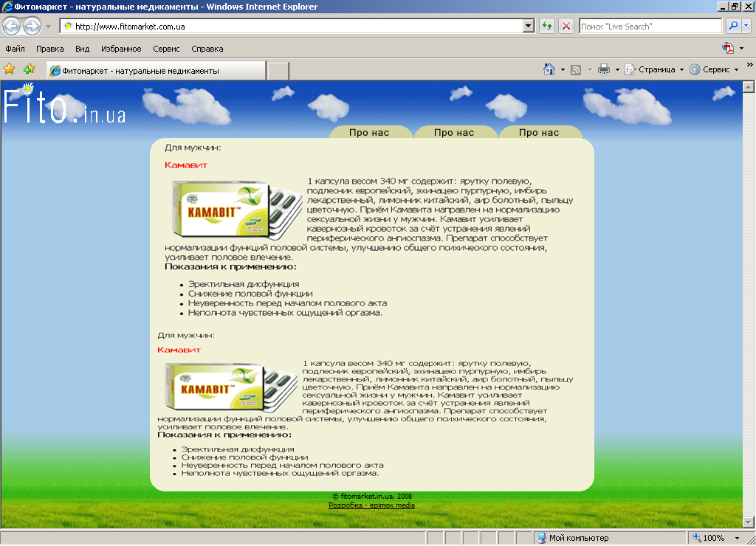Image resolution: width=756 pixels, height=546 pixels.
Task: Click the page favicon inside the address bar
Action: [68, 26]
